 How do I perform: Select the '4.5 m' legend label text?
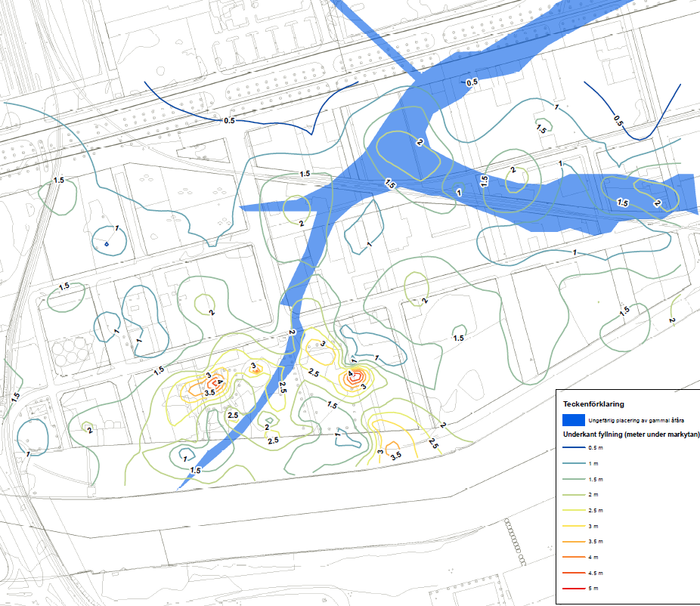pos(596,573)
